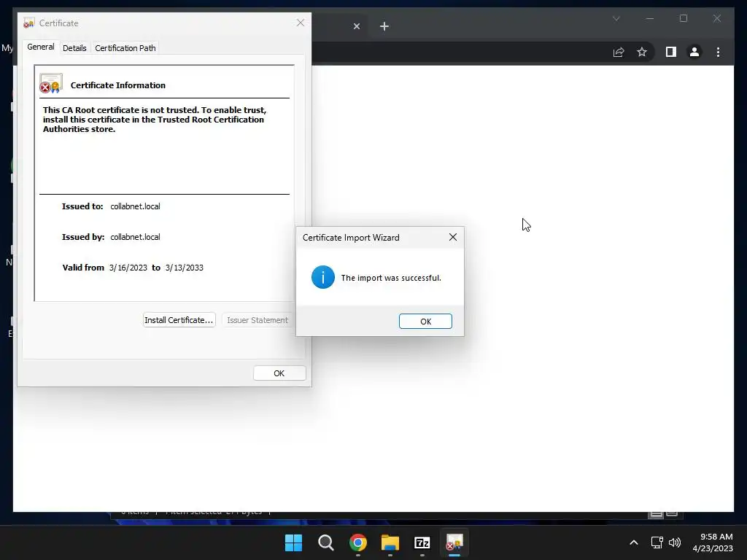
Task: Minimize the Chrome window
Action: pos(650,18)
